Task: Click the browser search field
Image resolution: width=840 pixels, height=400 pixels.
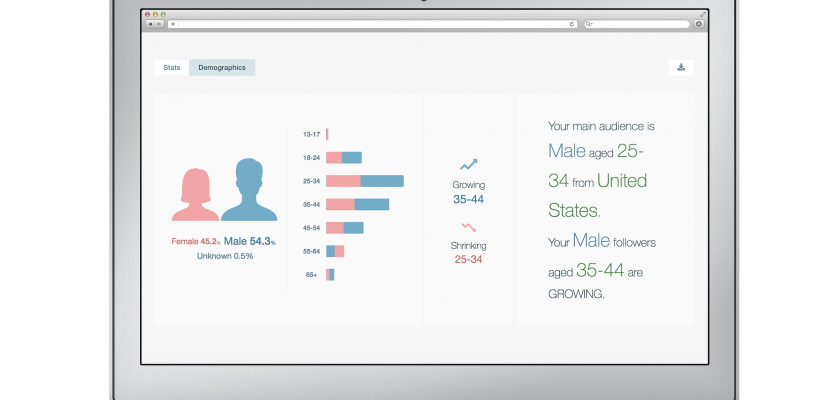Action: click(640, 23)
